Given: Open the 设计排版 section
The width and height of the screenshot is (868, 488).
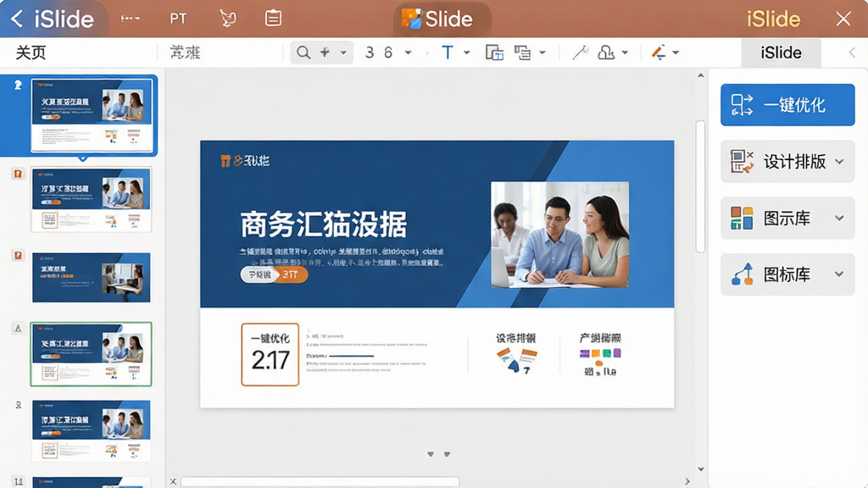Looking at the screenshot, I should point(787,162).
